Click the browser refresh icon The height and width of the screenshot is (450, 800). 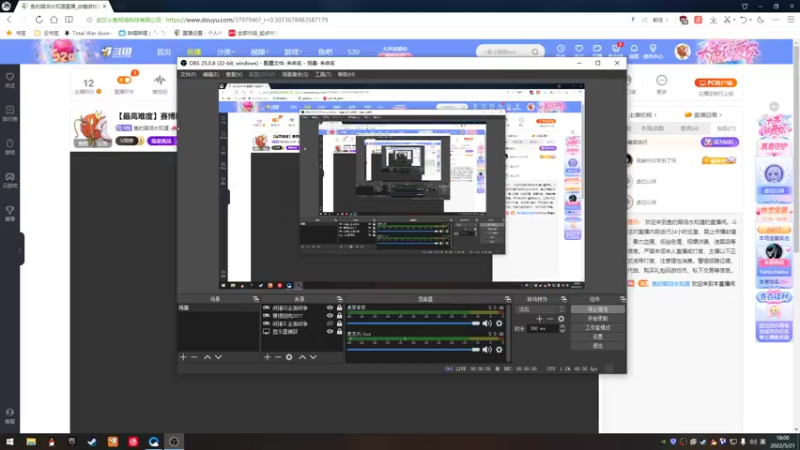[x=39, y=19]
